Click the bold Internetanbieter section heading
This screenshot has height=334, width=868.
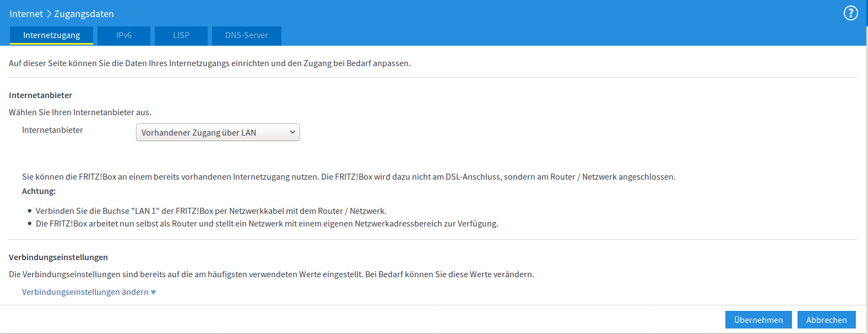pyautogui.click(x=40, y=95)
